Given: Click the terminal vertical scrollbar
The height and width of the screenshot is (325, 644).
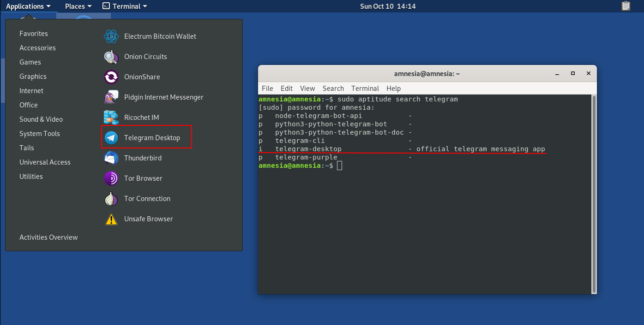Looking at the screenshot, I should (x=594, y=194).
